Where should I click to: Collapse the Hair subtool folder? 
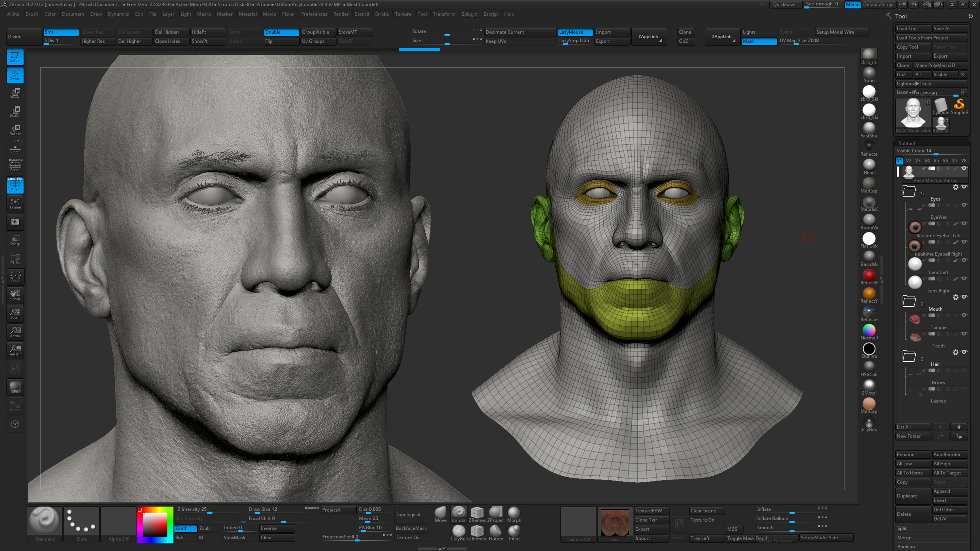point(909,357)
